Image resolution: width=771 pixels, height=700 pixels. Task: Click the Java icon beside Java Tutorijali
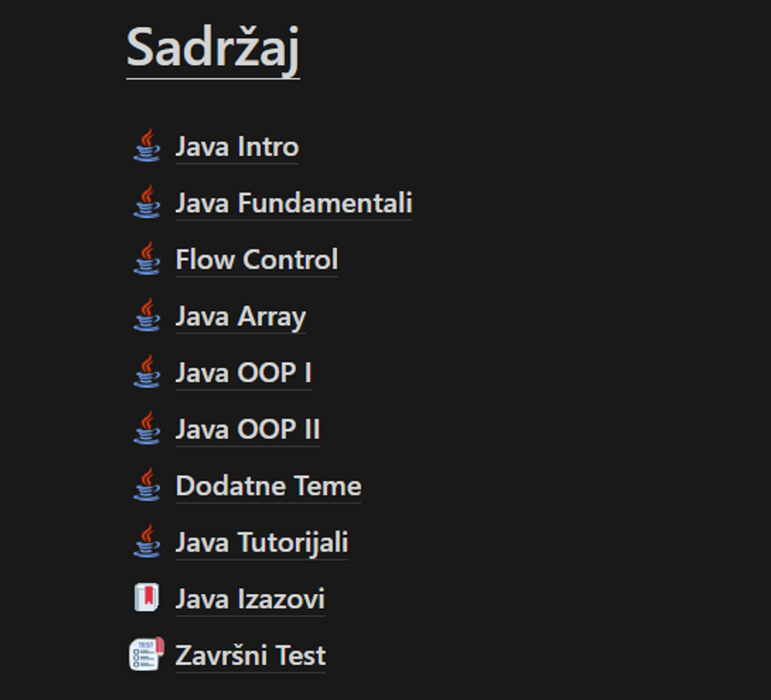pos(147,542)
